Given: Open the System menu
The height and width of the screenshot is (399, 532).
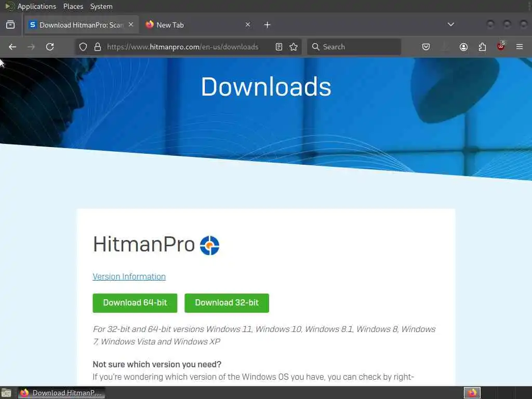Looking at the screenshot, I should tap(101, 6).
